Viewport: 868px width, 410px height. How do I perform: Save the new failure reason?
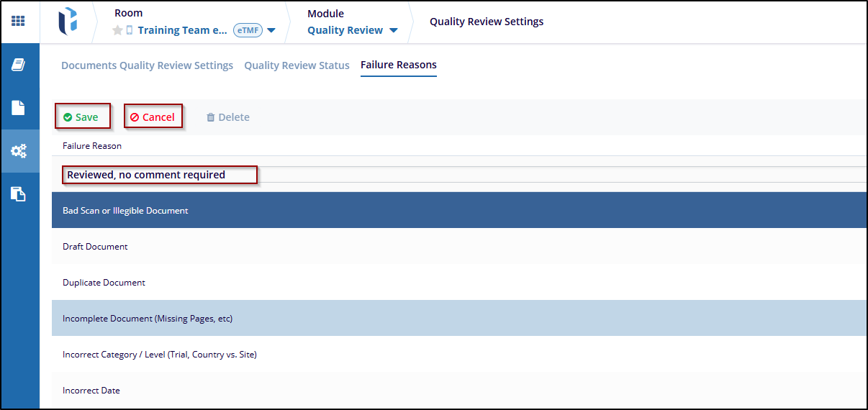point(81,117)
